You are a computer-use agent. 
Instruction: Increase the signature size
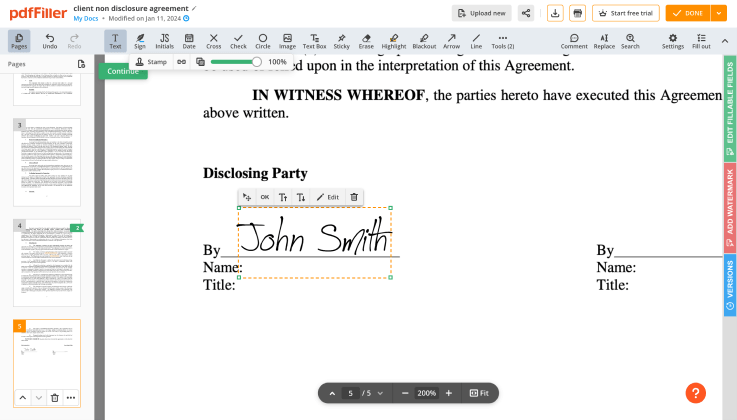click(x=283, y=197)
